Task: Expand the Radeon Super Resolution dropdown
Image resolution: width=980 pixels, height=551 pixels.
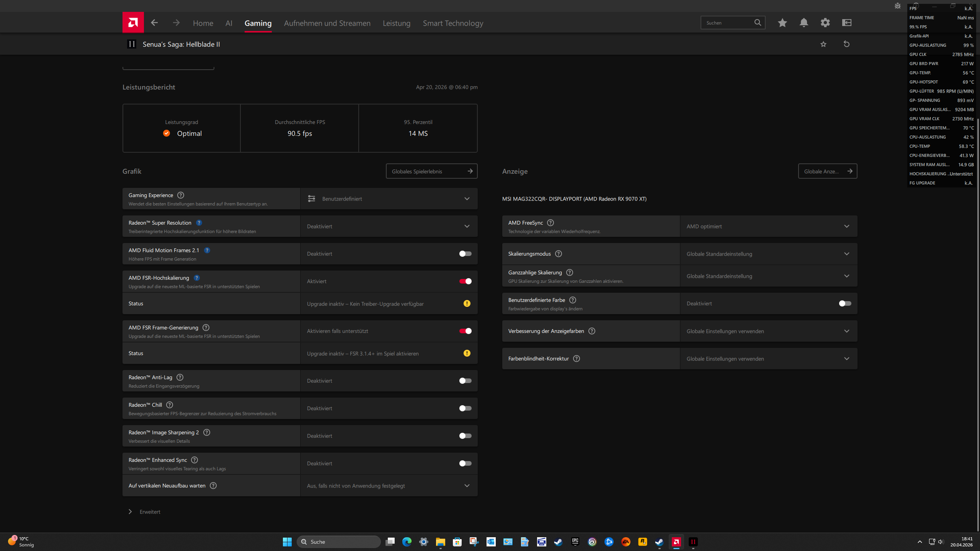Action: (467, 226)
